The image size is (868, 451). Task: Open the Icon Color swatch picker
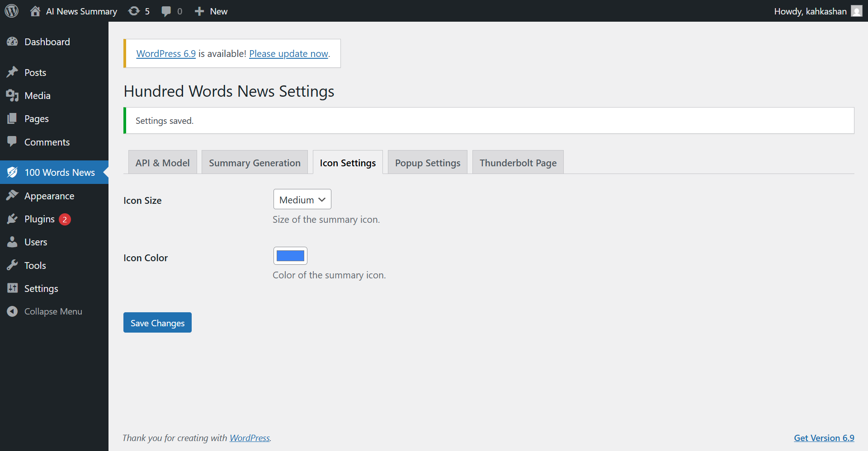pyautogui.click(x=290, y=255)
